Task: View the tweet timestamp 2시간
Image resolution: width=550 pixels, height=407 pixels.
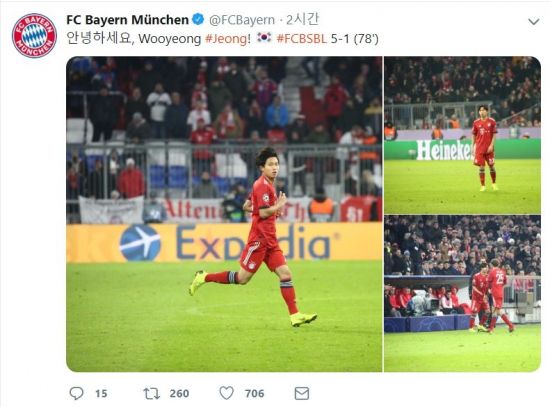Action: 302,19
